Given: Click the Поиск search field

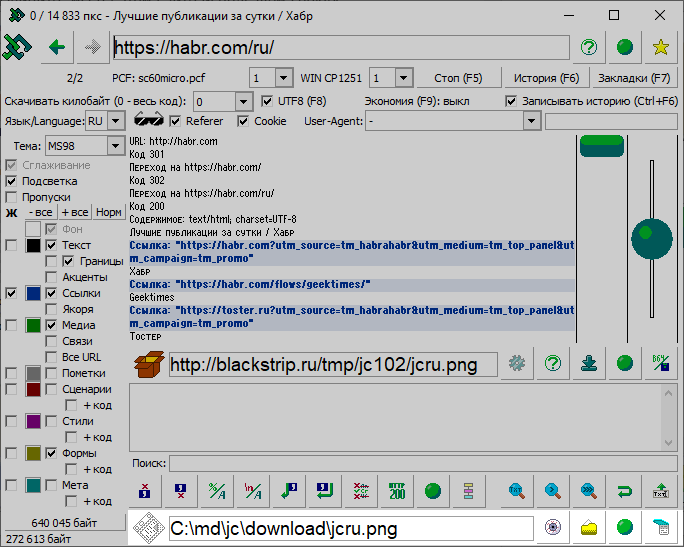Looking at the screenshot, I should click(423, 463).
